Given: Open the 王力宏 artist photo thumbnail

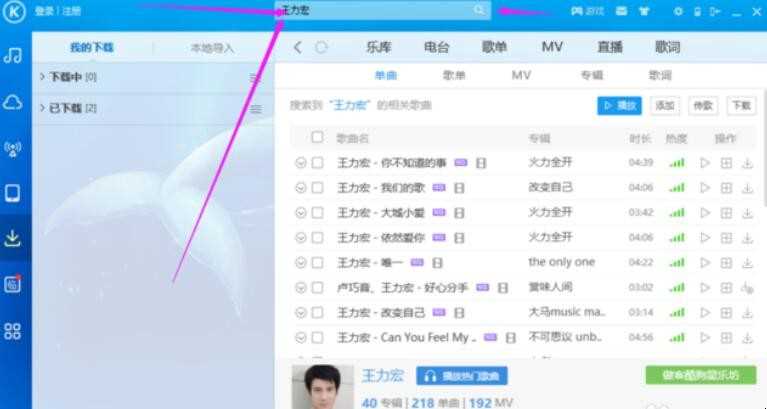Looking at the screenshot, I should (x=322, y=387).
